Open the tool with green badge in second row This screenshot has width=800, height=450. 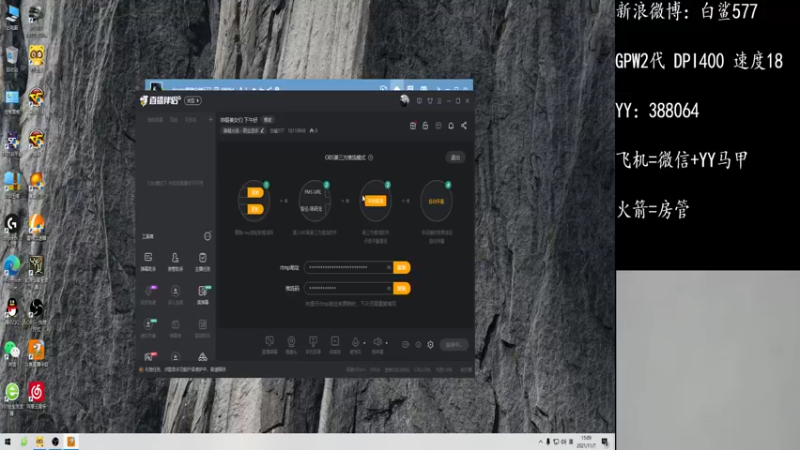pyautogui.click(x=203, y=295)
